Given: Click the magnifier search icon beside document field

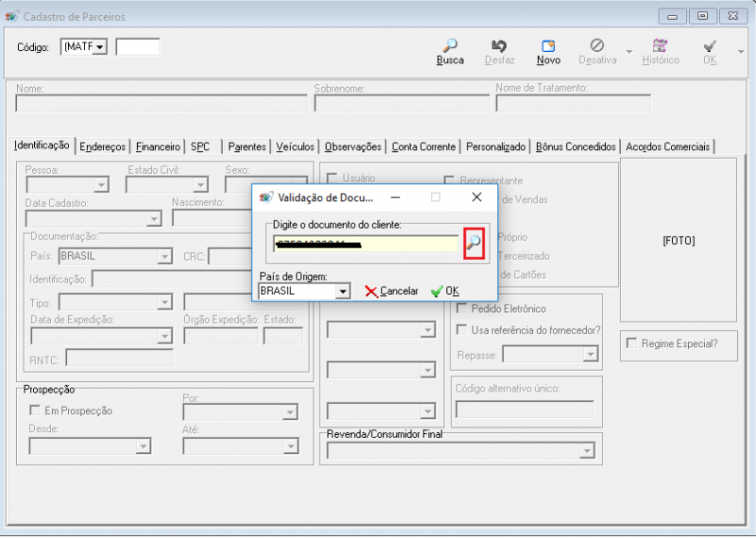Looking at the screenshot, I should click(474, 243).
